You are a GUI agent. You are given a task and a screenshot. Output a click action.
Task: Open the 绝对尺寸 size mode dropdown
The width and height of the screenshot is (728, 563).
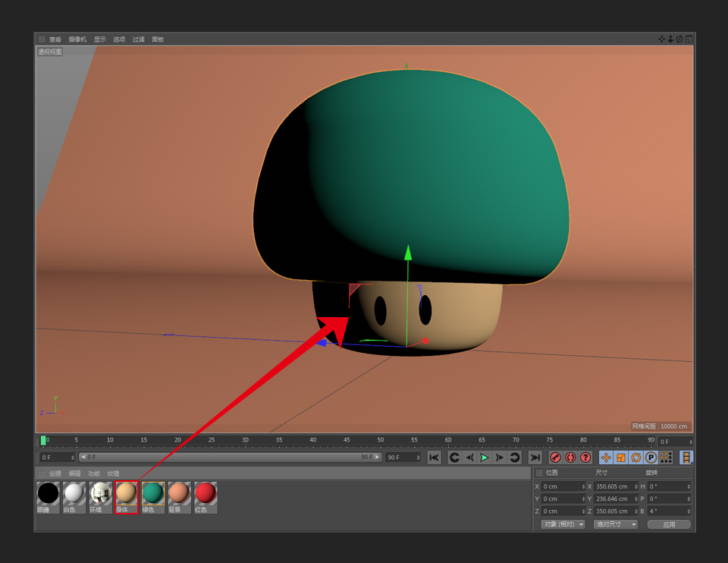click(615, 524)
